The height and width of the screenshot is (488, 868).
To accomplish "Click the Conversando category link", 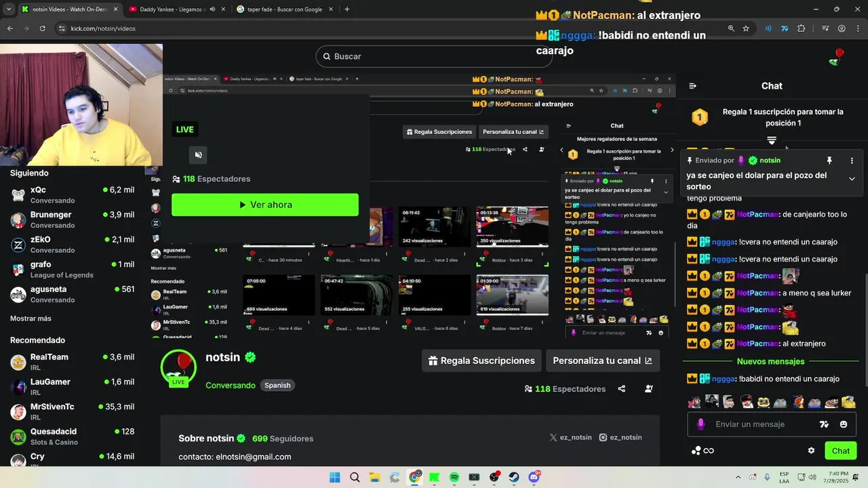I will pos(231,386).
